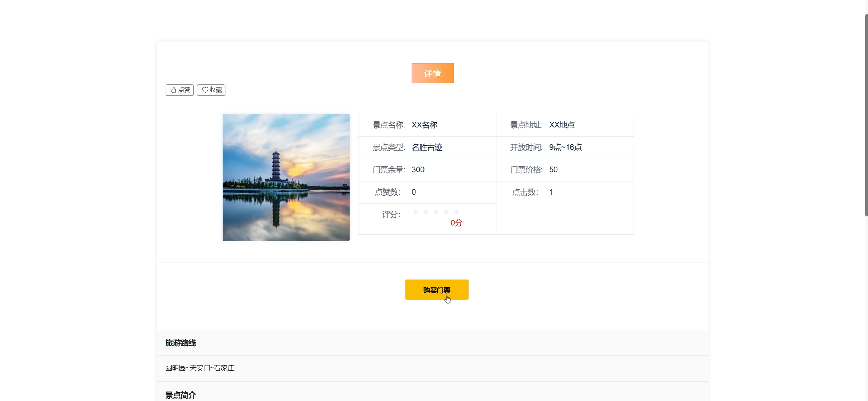Rate with the fourth star
Image resolution: width=868 pixels, height=401 pixels.
point(446,212)
